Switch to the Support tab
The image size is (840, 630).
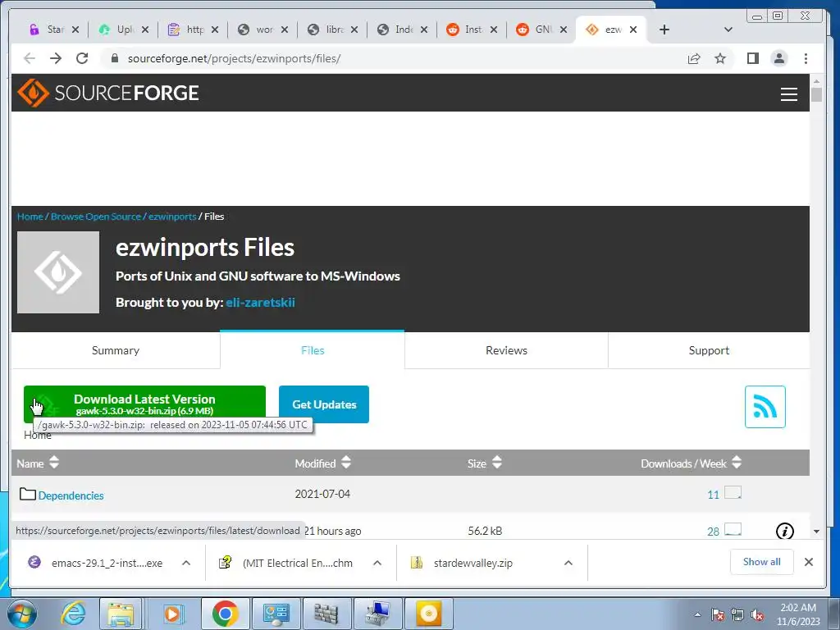coord(709,350)
